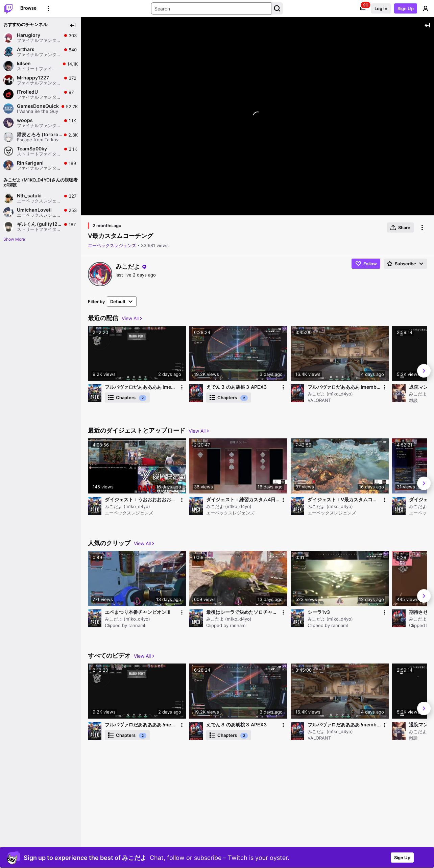Open iTrolledU channel avatar in sidebar
The height and width of the screenshot is (868, 434).
tap(8, 94)
